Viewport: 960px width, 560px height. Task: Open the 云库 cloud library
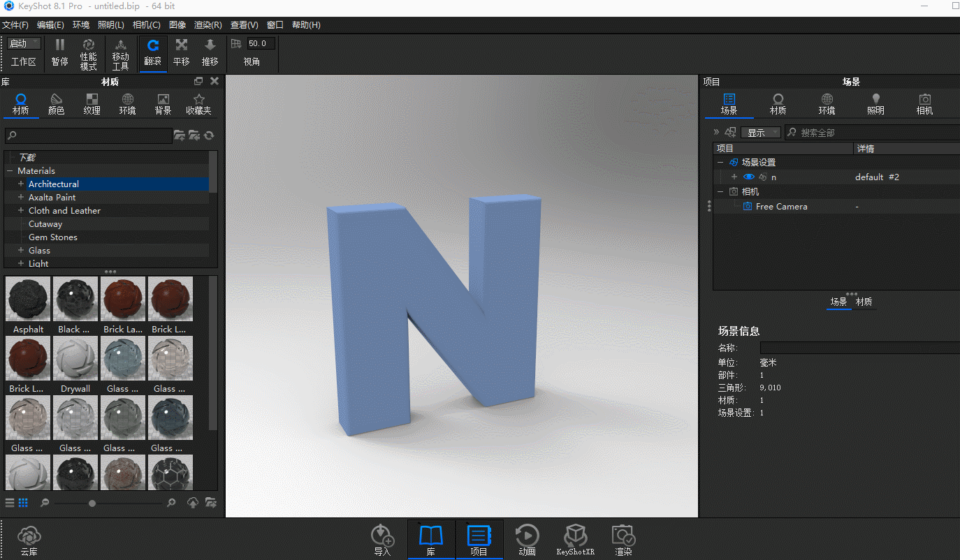coord(28,538)
